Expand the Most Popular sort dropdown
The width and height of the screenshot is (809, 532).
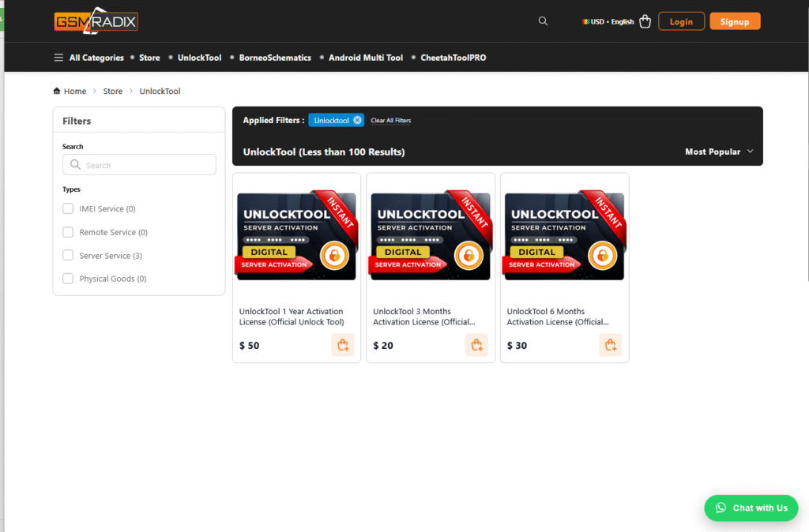click(x=718, y=152)
